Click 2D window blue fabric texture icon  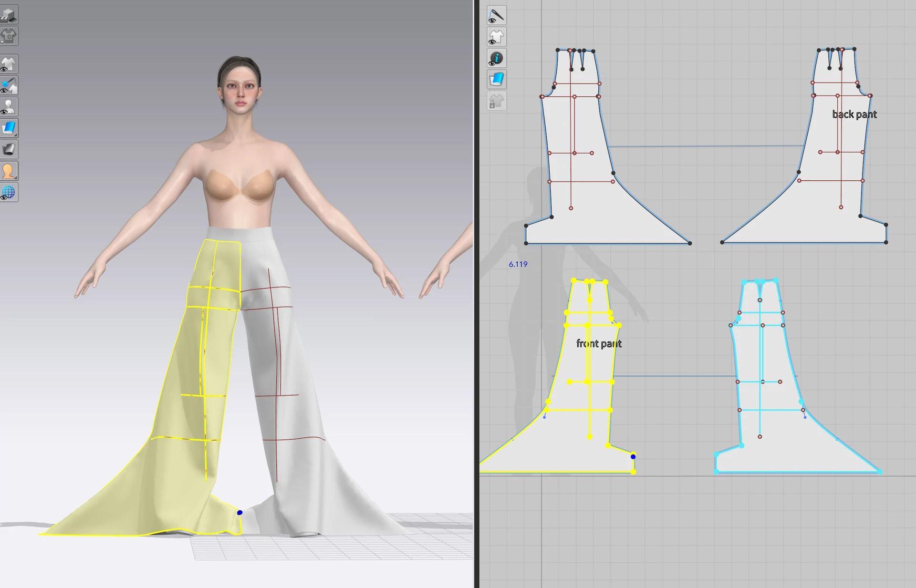pos(497,80)
